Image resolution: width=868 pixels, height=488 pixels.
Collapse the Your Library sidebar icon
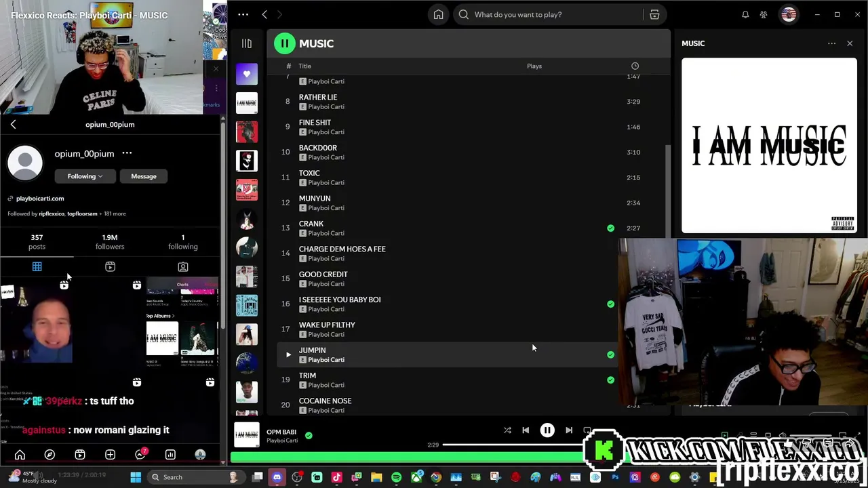click(x=247, y=43)
